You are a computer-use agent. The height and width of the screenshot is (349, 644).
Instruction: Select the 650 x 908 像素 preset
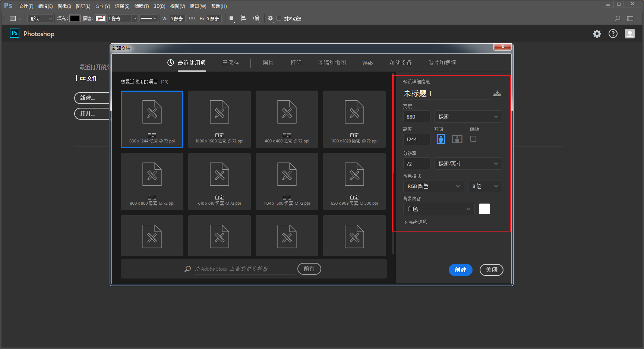click(x=354, y=182)
